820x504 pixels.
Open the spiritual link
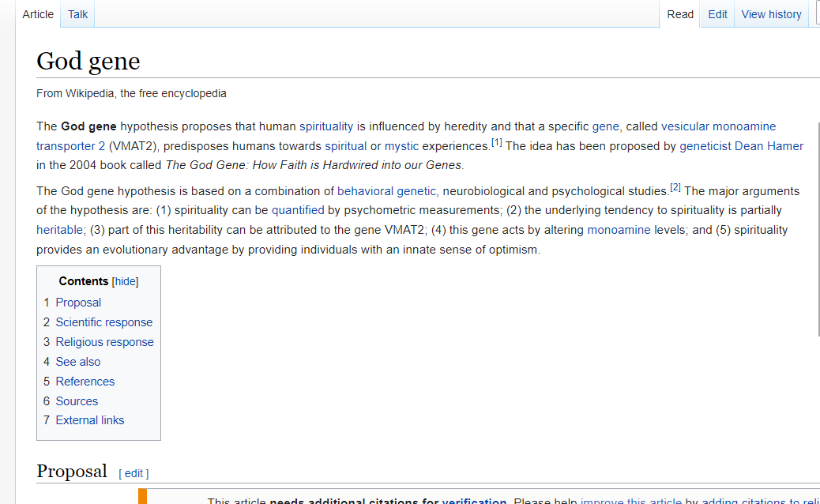point(346,146)
